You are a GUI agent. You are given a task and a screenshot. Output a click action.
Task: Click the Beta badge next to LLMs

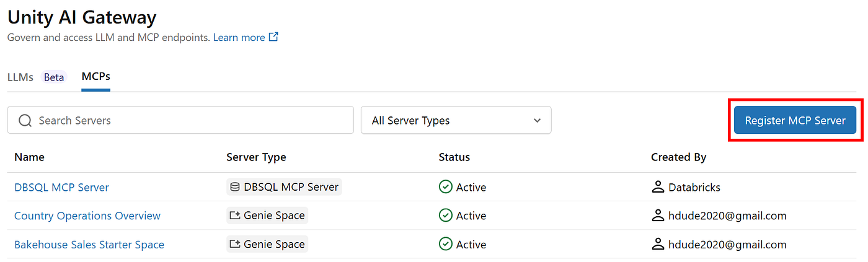pyautogui.click(x=54, y=77)
